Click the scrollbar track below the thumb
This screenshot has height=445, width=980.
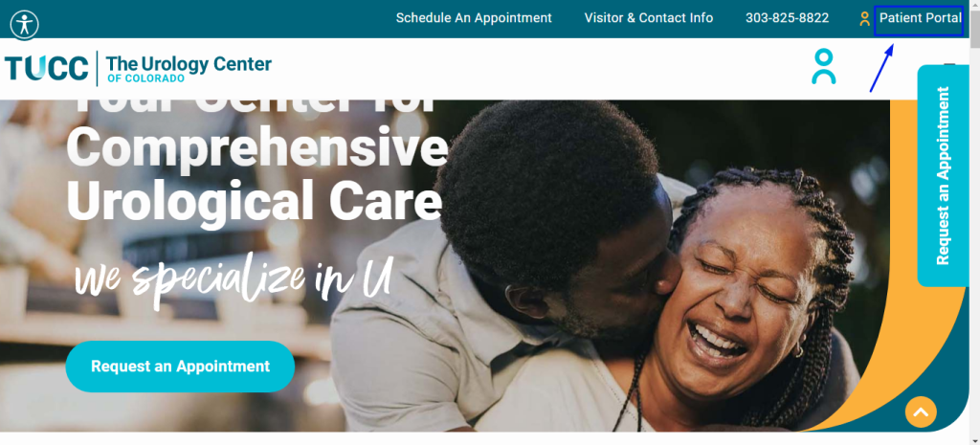pyautogui.click(x=974, y=250)
